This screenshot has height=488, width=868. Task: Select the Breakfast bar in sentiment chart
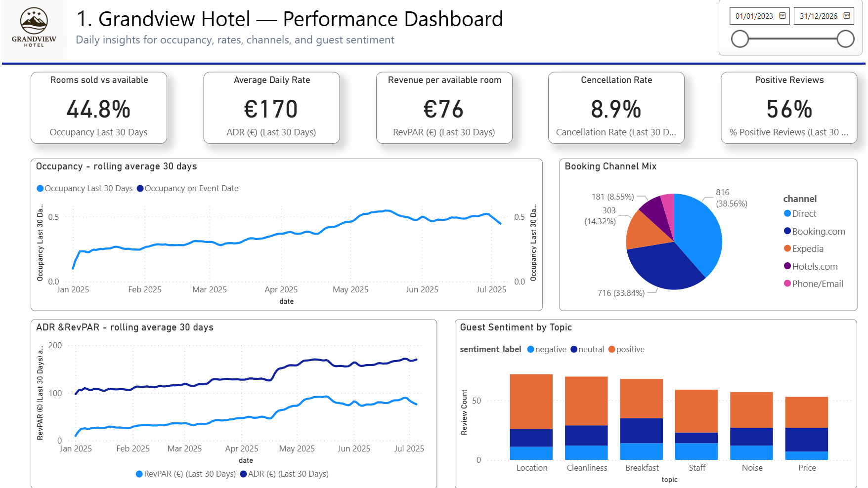(x=642, y=420)
